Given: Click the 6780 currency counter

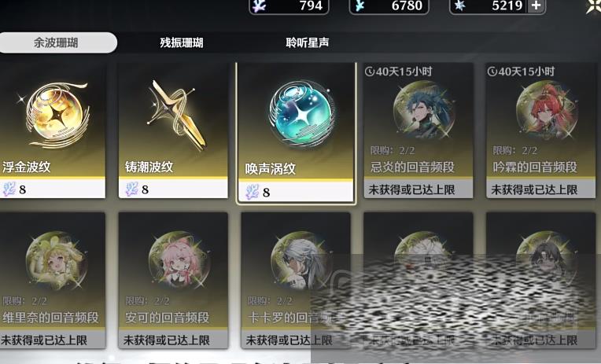Looking at the screenshot, I should pyautogui.click(x=389, y=6).
